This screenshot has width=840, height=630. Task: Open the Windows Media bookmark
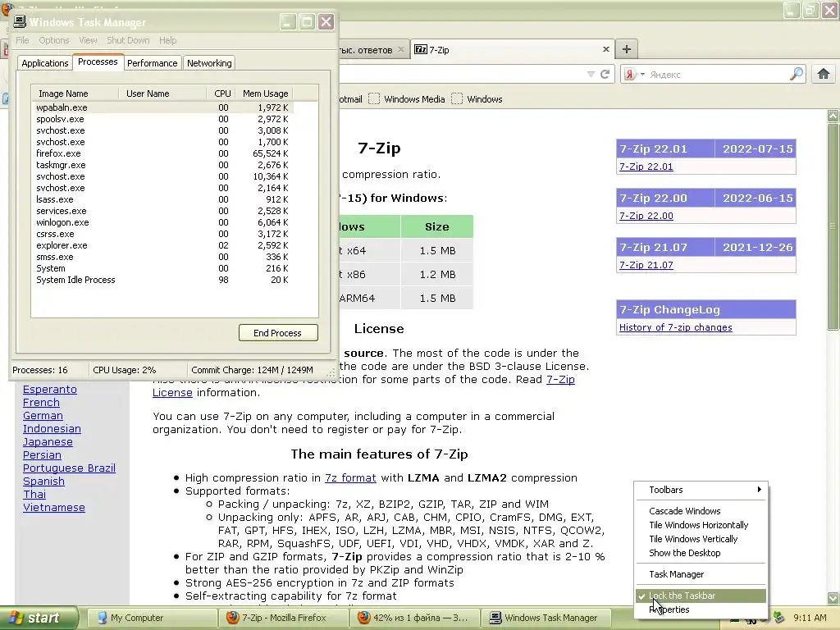point(407,99)
